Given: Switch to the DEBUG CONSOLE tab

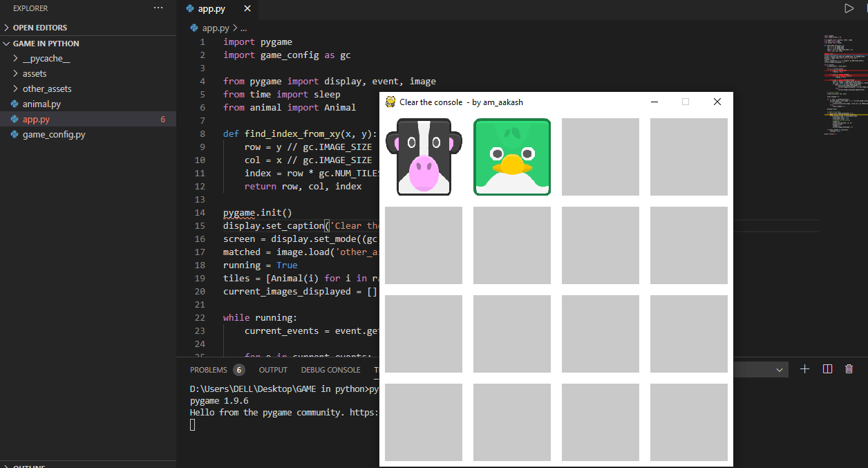Looking at the screenshot, I should 330,370.
